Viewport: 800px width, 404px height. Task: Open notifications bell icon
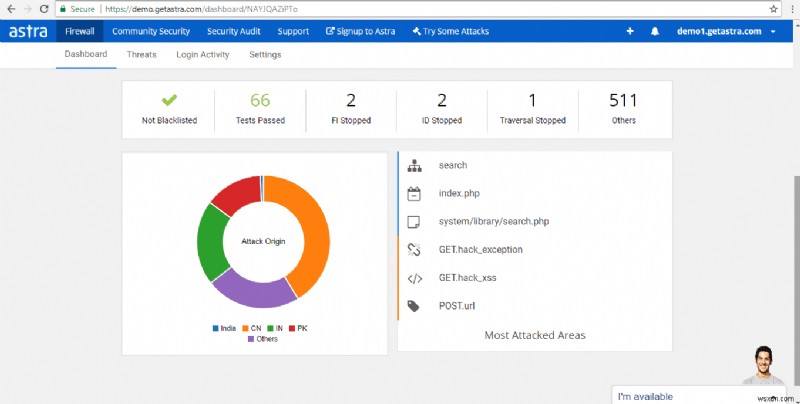coord(655,31)
